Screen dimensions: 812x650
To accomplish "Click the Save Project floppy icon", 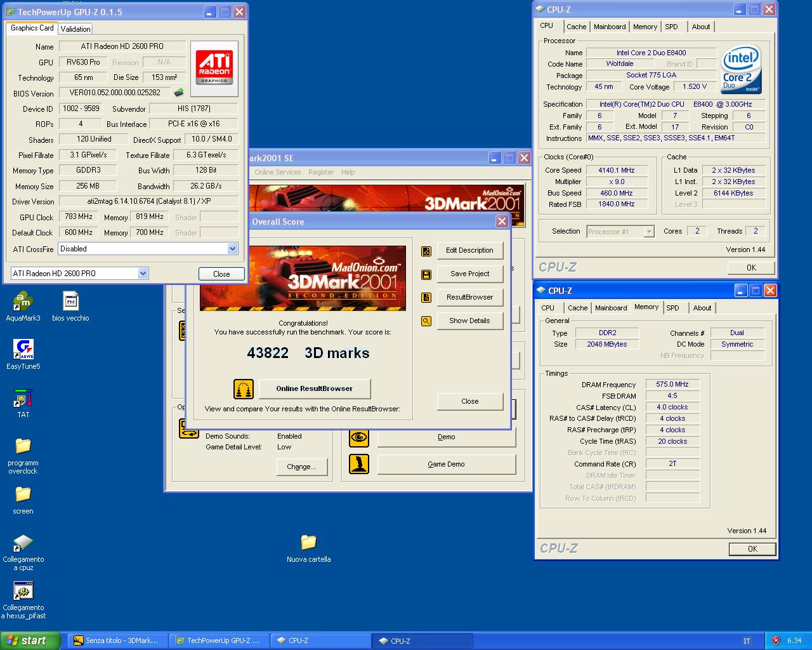I will click(426, 274).
